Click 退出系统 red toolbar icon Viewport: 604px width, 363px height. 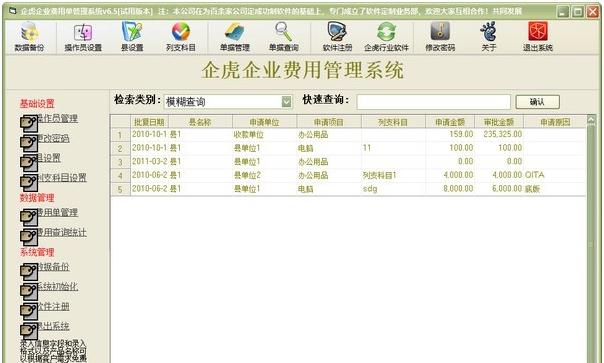pyautogui.click(x=538, y=36)
